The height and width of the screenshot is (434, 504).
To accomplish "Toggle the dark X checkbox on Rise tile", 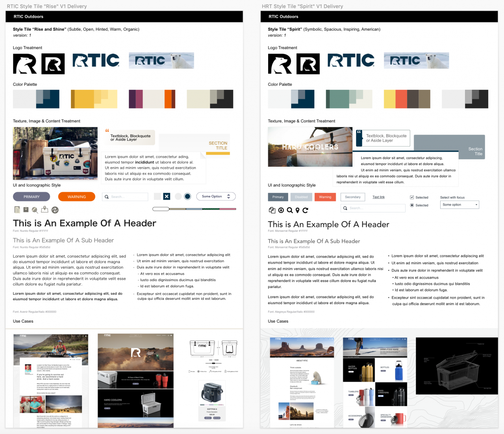I will click(167, 196).
